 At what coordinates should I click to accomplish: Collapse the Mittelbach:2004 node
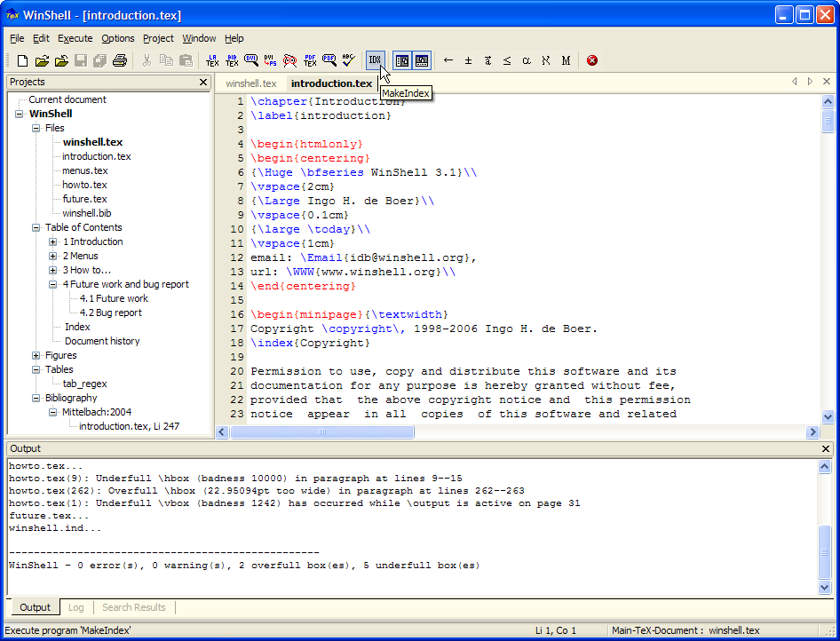tap(53, 412)
